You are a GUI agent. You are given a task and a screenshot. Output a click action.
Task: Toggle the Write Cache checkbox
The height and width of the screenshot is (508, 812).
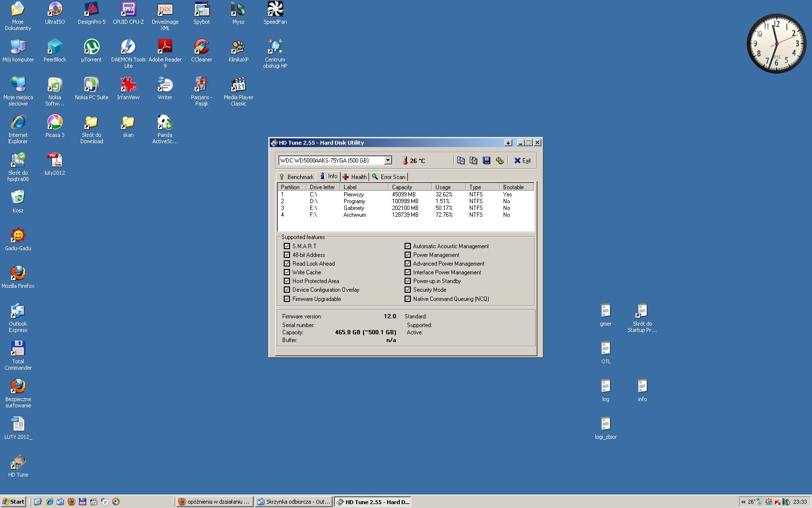pos(287,272)
